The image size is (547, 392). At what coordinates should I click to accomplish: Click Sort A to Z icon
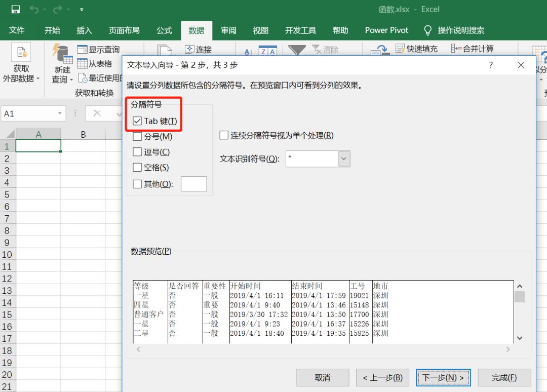click(248, 52)
